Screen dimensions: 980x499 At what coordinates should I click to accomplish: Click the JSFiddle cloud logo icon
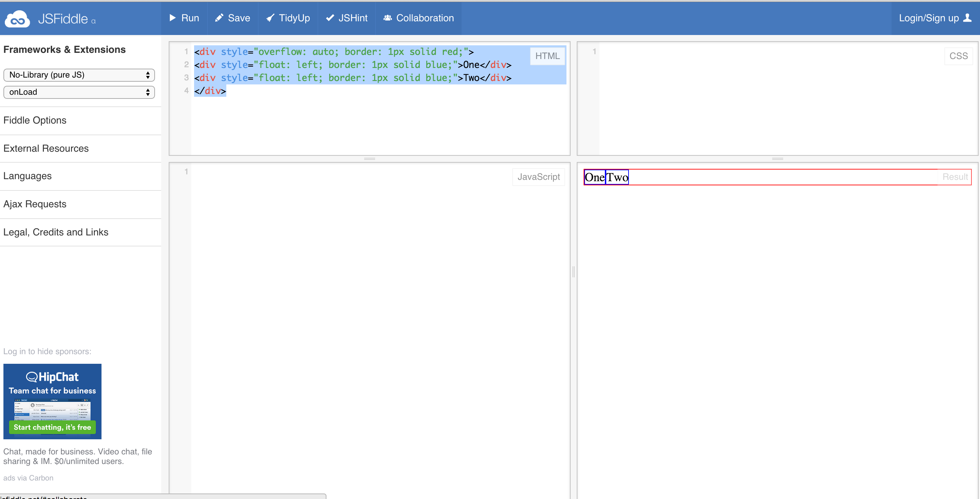pos(17,19)
